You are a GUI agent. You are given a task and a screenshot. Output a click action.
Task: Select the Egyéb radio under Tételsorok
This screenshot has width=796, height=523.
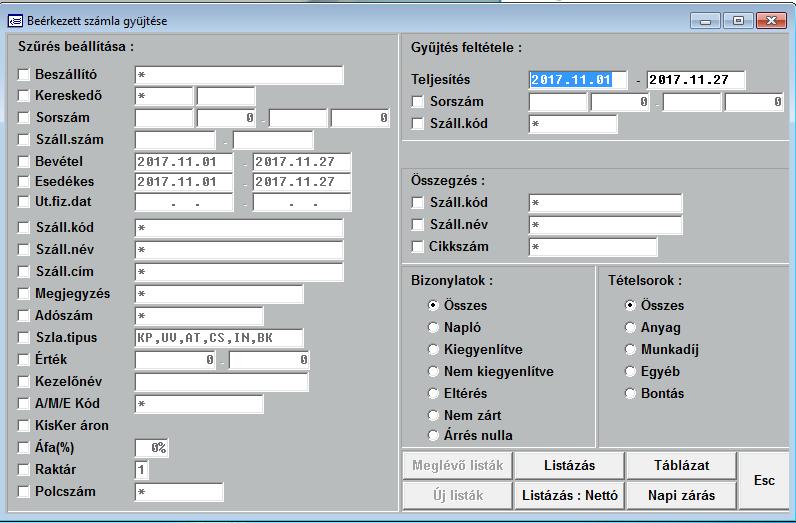(630, 371)
